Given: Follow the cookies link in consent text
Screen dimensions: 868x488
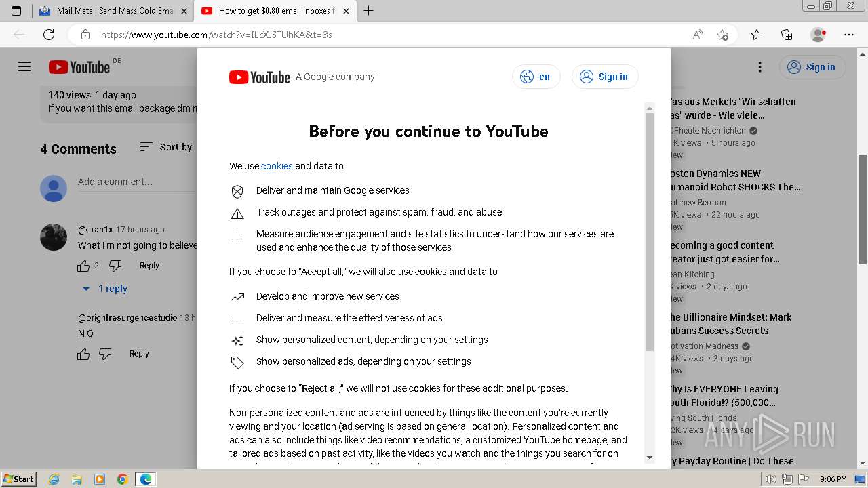Looking at the screenshot, I should (277, 166).
